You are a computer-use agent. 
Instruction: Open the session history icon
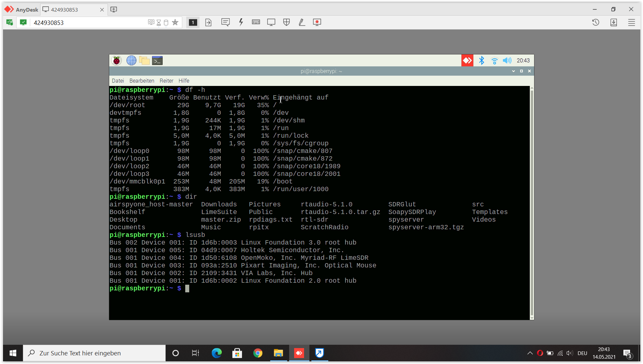(596, 22)
